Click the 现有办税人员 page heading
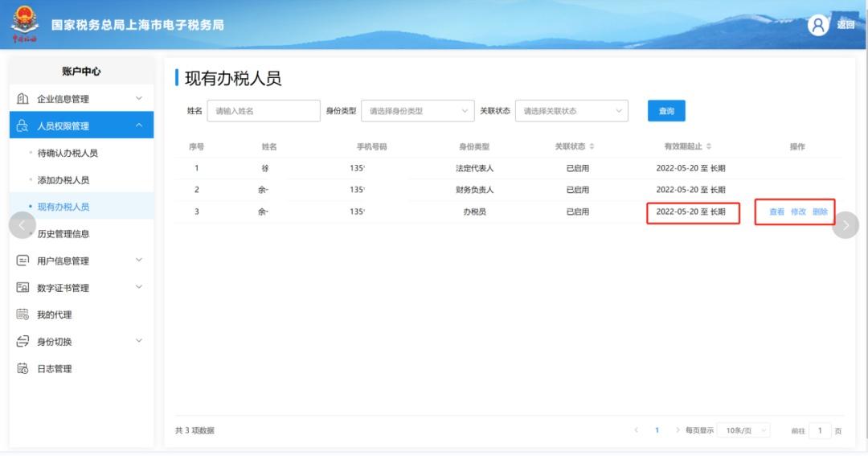868x456 pixels. click(233, 78)
